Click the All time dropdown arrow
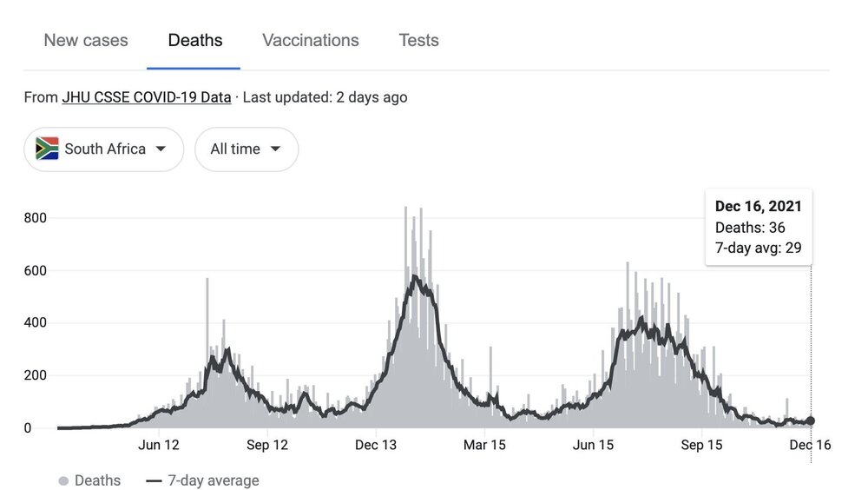The image size is (868, 490). pos(275,149)
